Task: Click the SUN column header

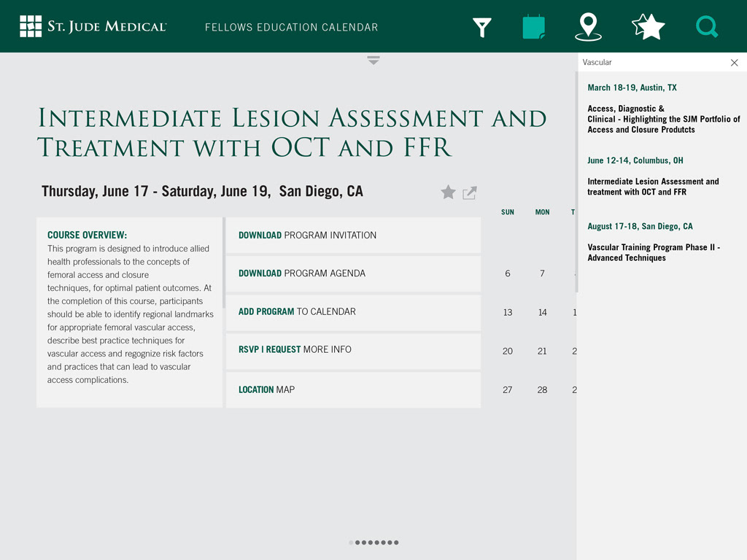Action: (x=508, y=212)
